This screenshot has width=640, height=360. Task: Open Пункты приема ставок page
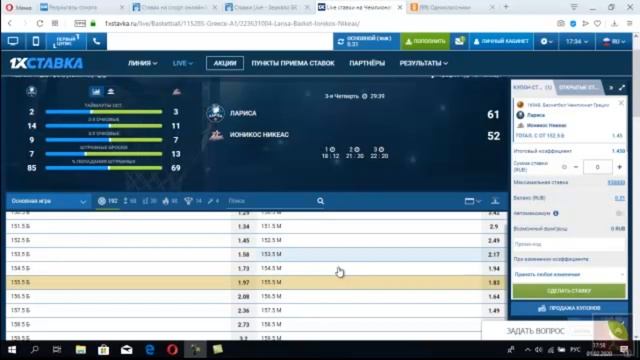[293, 63]
